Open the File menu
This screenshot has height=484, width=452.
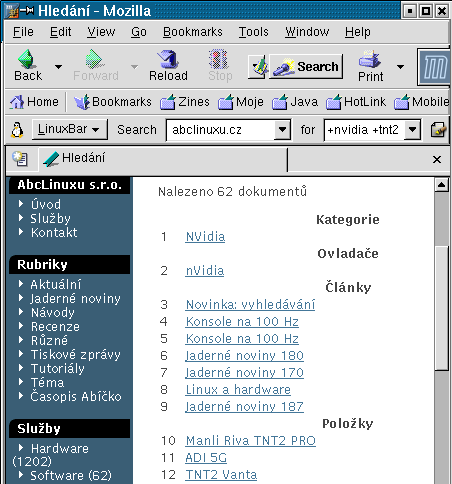tap(23, 32)
